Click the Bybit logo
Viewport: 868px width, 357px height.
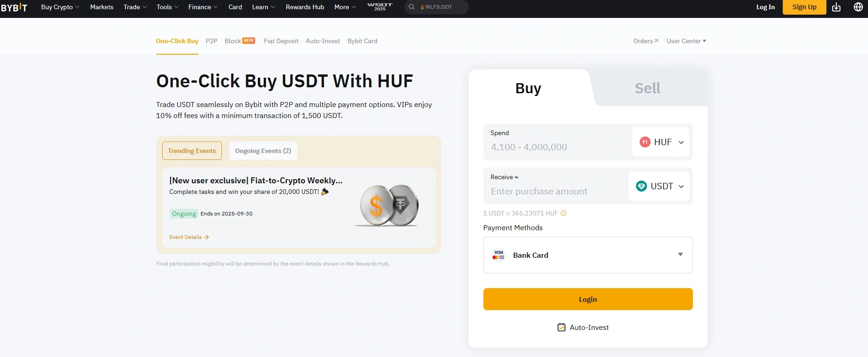click(x=14, y=7)
